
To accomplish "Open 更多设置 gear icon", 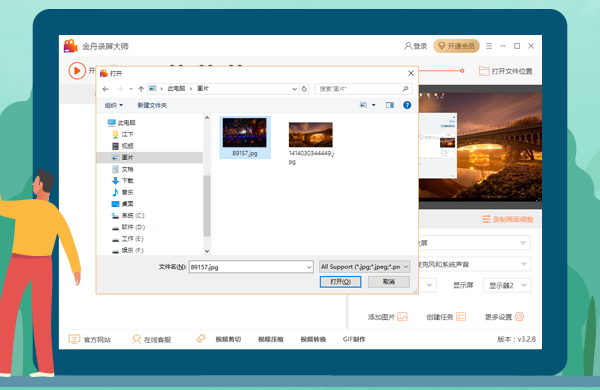I will coord(519,317).
